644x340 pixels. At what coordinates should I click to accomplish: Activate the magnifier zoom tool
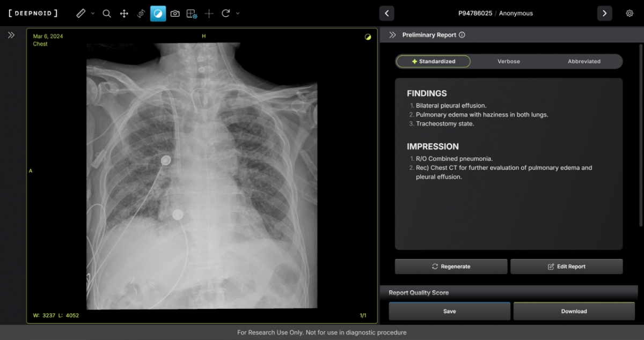tap(107, 13)
